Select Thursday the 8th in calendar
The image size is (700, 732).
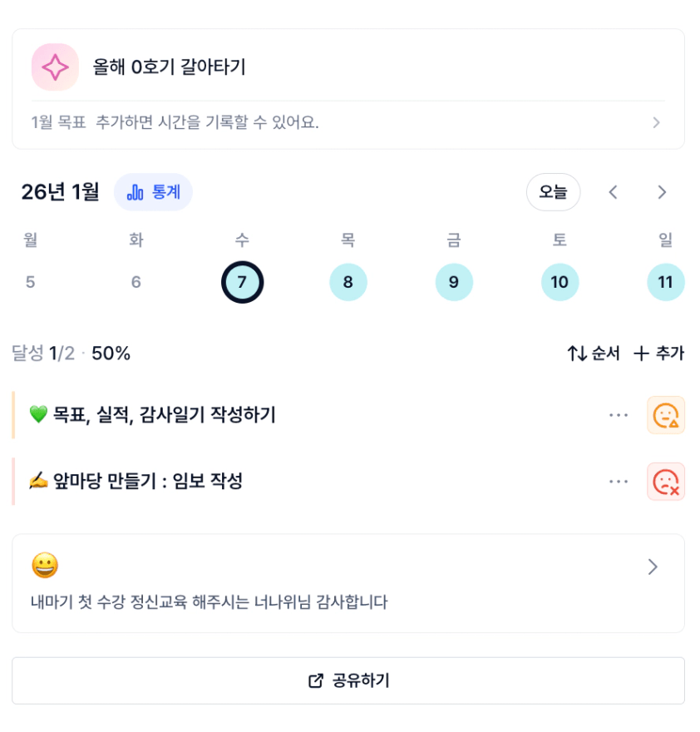(348, 282)
